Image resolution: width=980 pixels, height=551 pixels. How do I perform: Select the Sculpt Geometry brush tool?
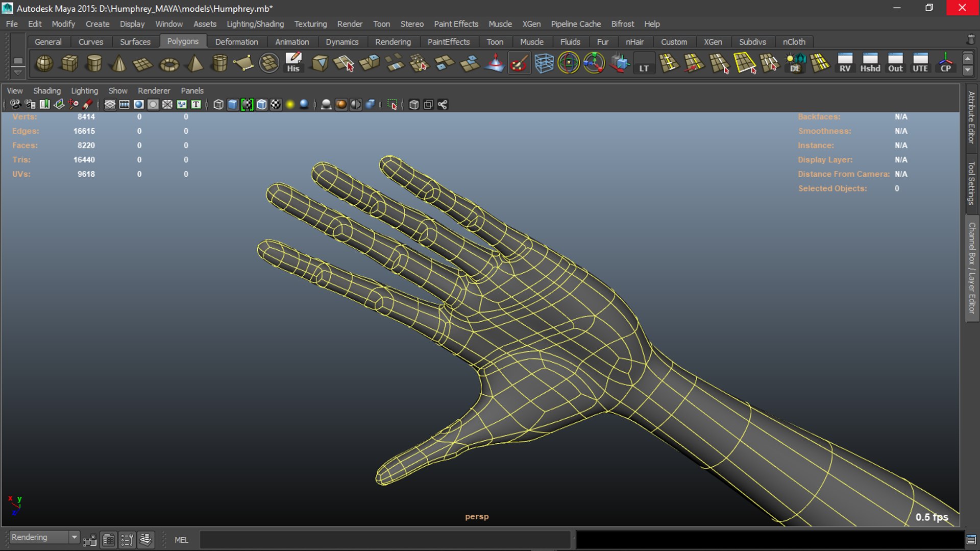tap(519, 63)
